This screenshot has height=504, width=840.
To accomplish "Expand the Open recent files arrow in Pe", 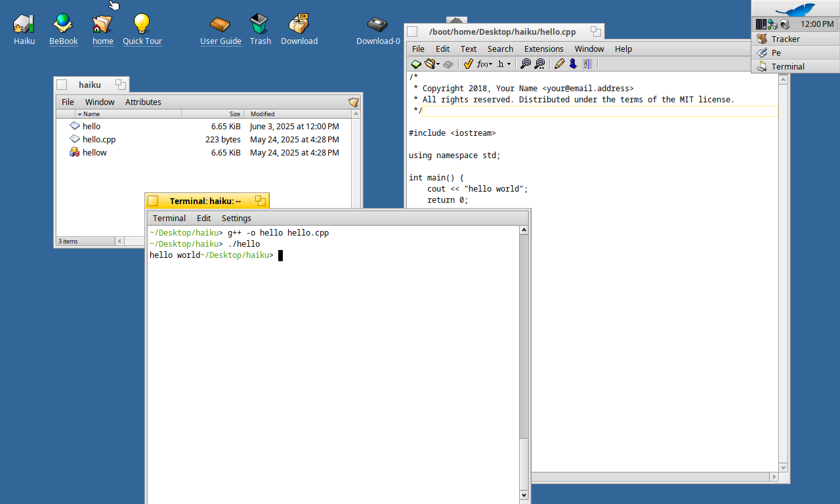I will tap(438, 64).
